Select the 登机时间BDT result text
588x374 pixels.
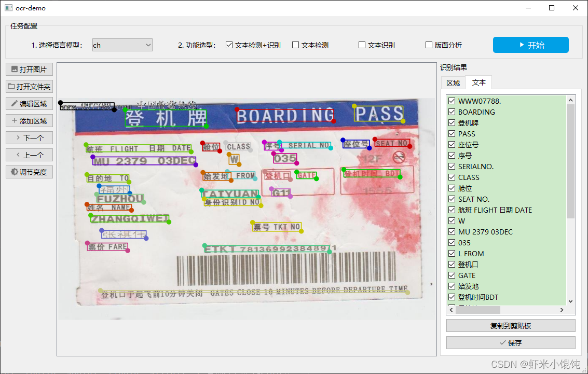[x=478, y=297]
